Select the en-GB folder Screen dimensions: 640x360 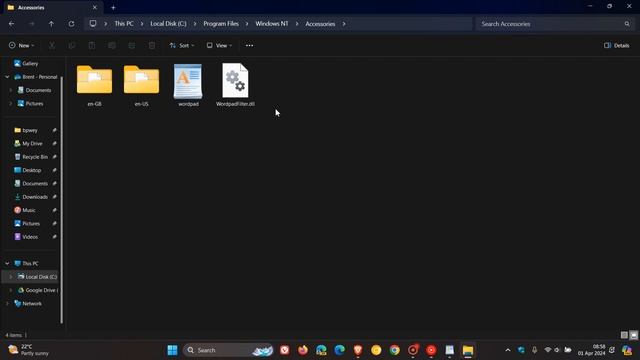point(94,85)
